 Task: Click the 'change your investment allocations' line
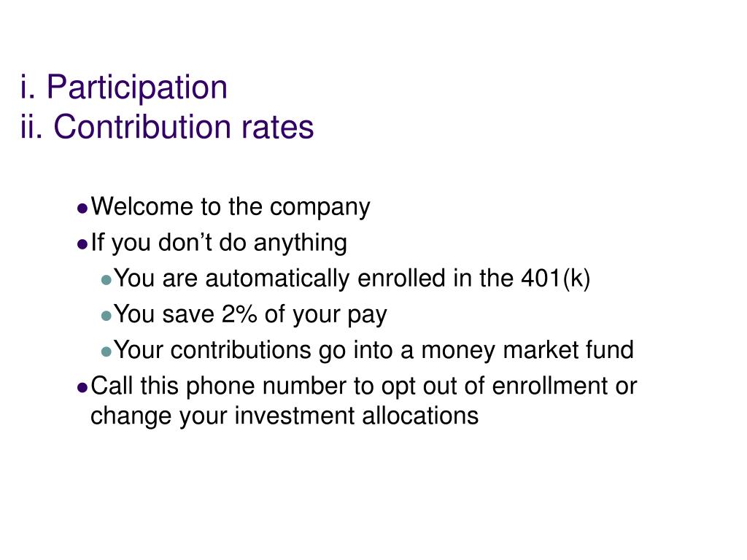coord(285,416)
